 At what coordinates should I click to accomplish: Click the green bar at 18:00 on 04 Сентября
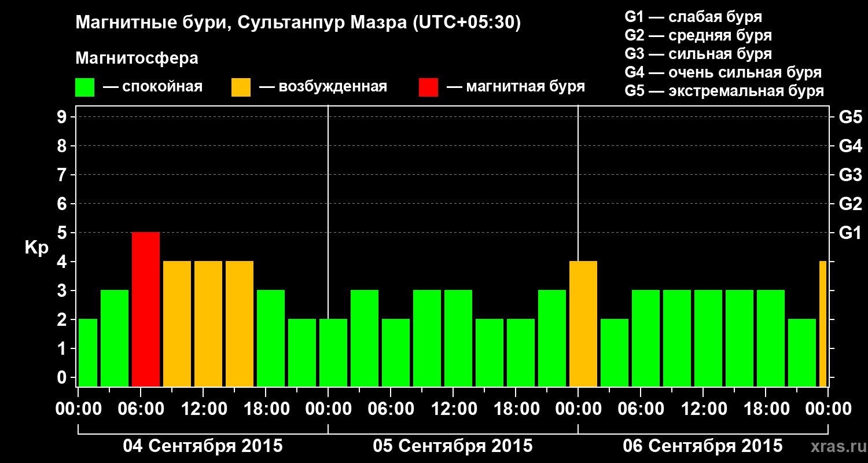coord(271,339)
